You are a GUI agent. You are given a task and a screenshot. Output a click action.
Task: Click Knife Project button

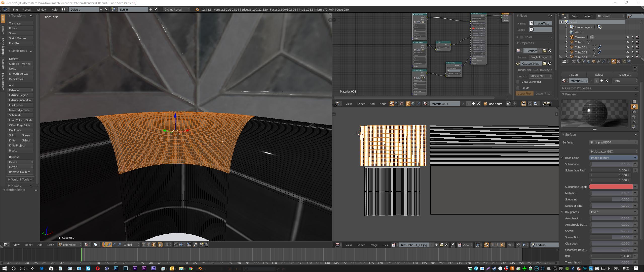tap(20, 145)
